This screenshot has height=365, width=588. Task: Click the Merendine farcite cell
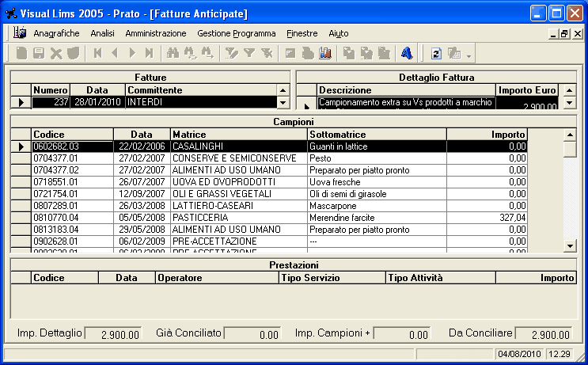pyautogui.click(x=377, y=218)
